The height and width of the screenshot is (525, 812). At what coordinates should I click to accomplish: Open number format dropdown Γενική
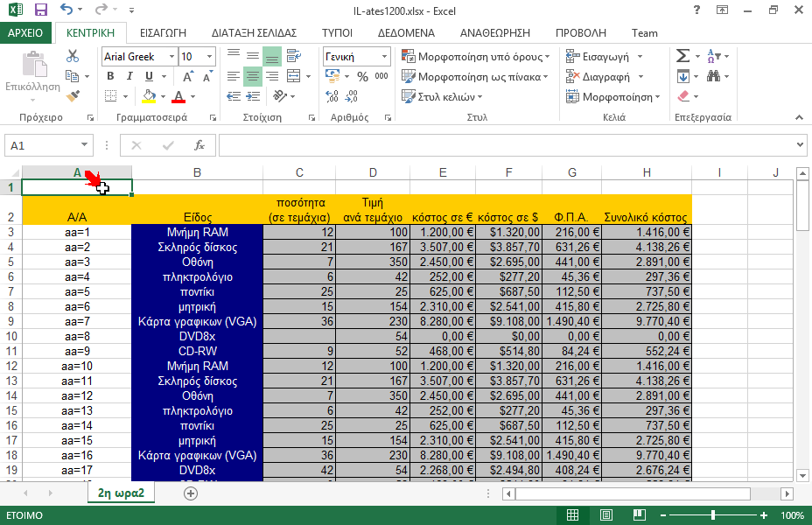(x=384, y=56)
